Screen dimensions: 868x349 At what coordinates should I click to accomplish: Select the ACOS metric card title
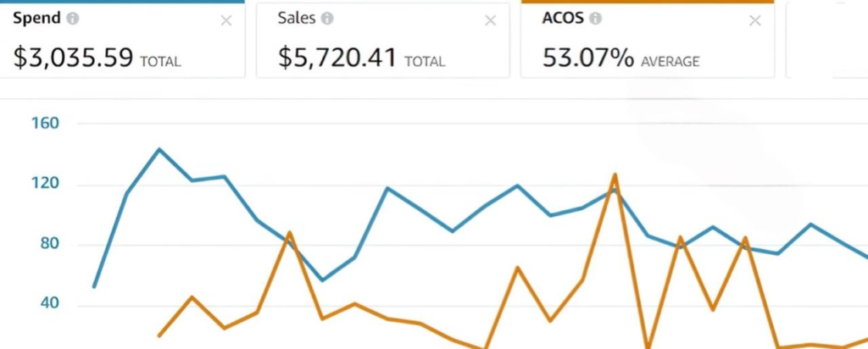[x=563, y=19]
